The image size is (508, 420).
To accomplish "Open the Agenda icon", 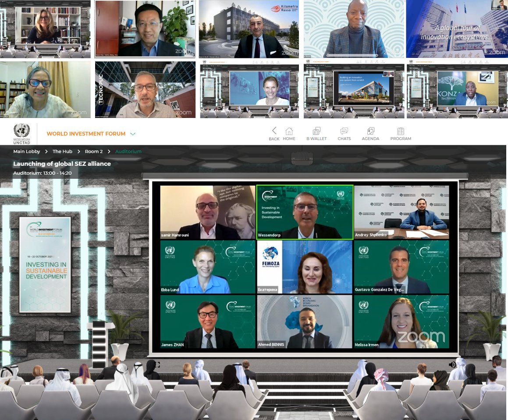I will (x=370, y=132).
